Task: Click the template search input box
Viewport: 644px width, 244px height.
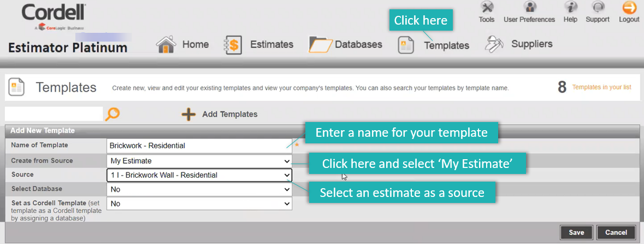Action: [54, 114]
